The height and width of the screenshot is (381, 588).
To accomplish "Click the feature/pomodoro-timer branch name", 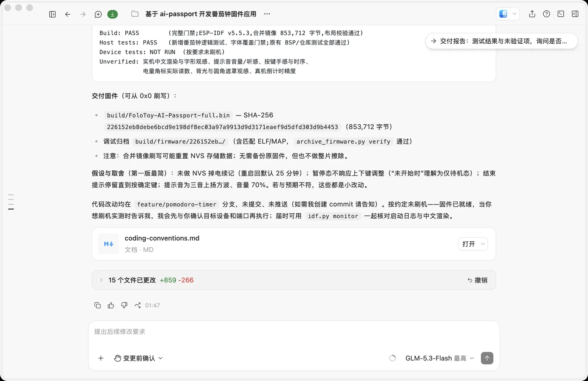I will pos(177,204).
